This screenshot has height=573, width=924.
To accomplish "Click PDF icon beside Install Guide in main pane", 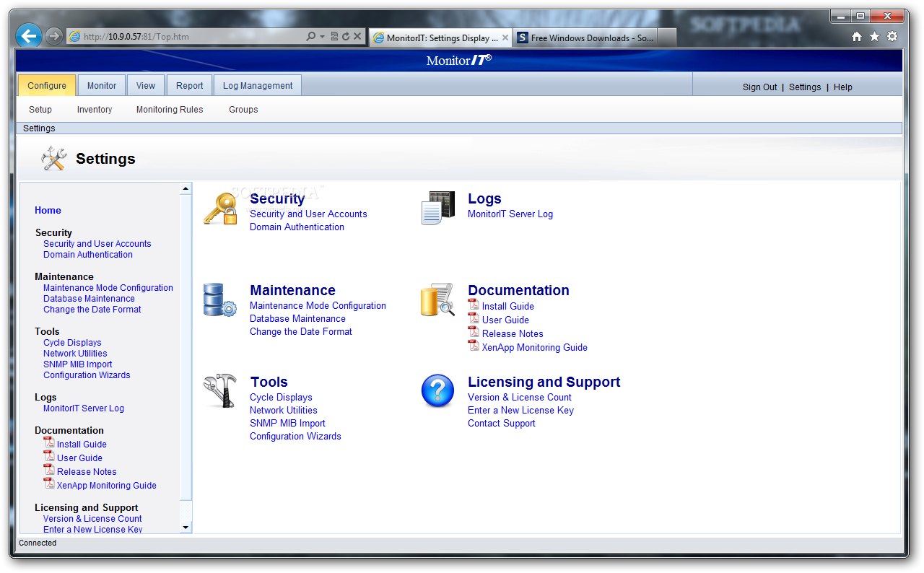I will 474,305.
